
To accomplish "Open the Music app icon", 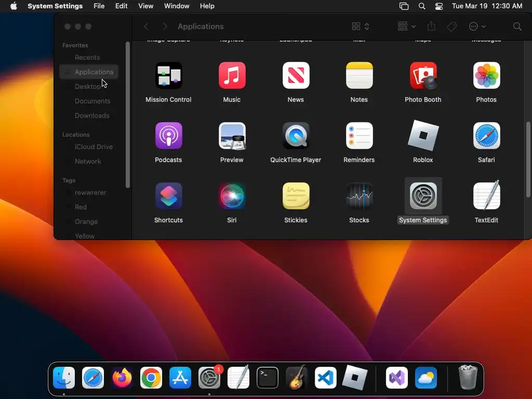I will tap(232, 75).
